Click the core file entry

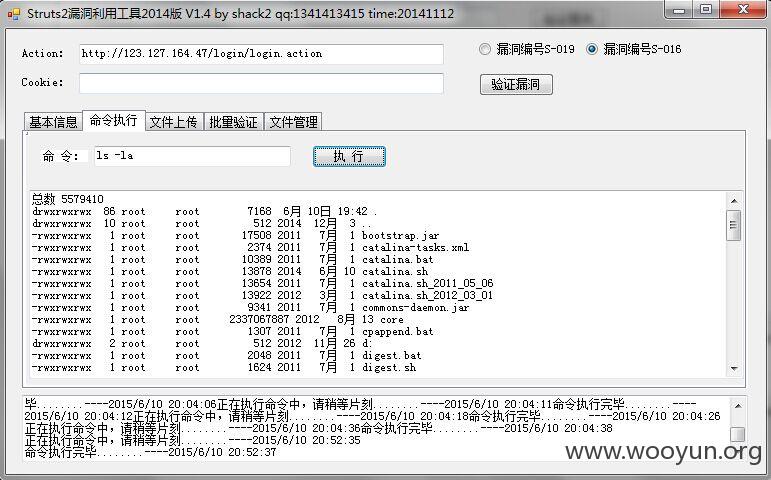[392, 320]
